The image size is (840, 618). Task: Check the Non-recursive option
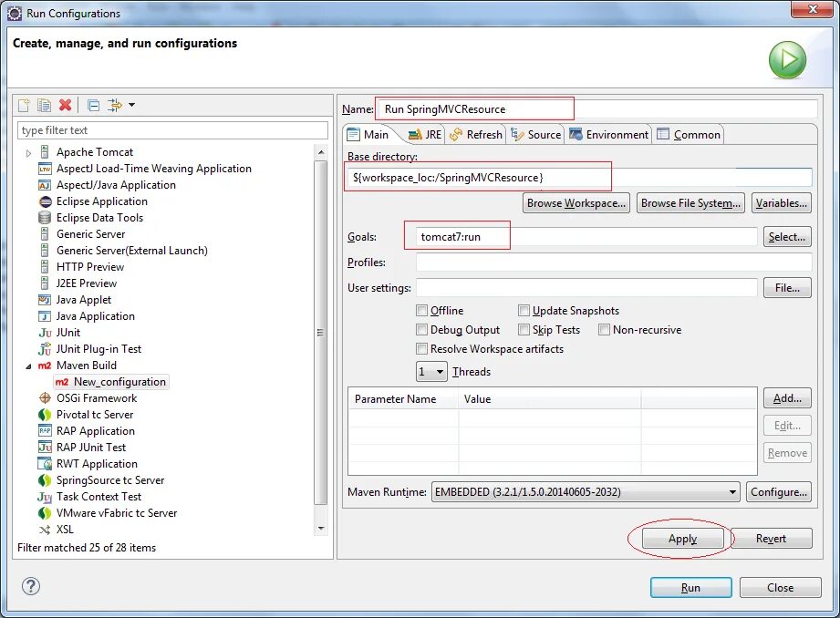605,330
